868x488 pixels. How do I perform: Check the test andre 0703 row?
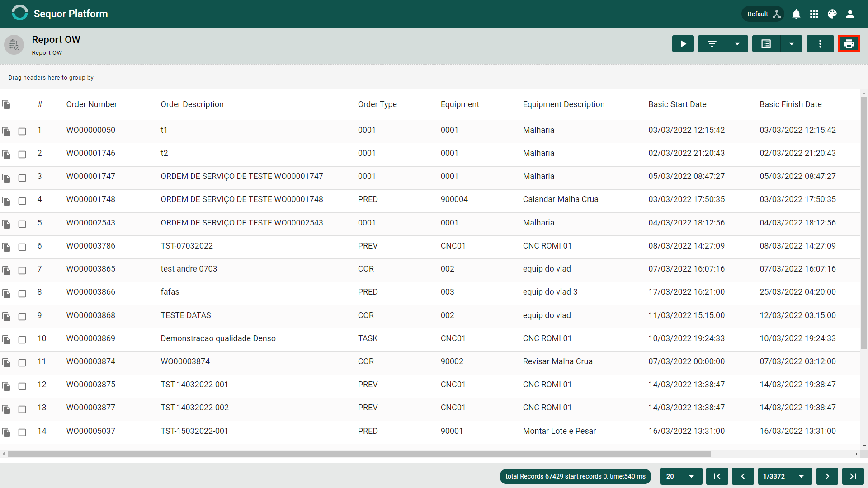22,270
